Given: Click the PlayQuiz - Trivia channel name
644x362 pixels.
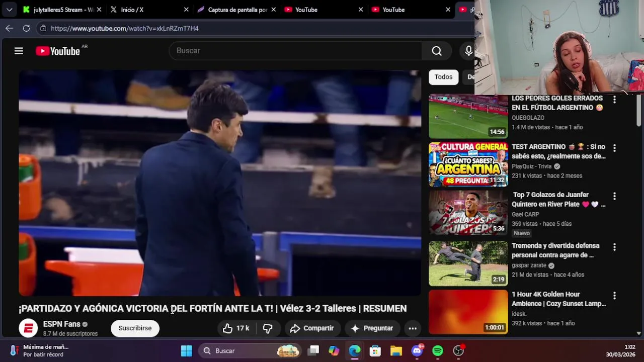Looking at the screenshot, I should click(x=532, y=166).
